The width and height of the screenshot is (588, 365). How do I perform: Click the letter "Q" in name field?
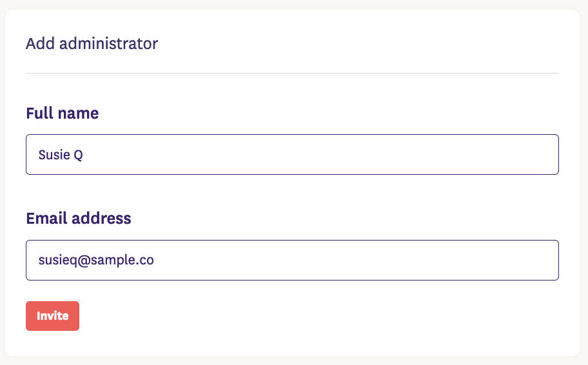(78, 155)
